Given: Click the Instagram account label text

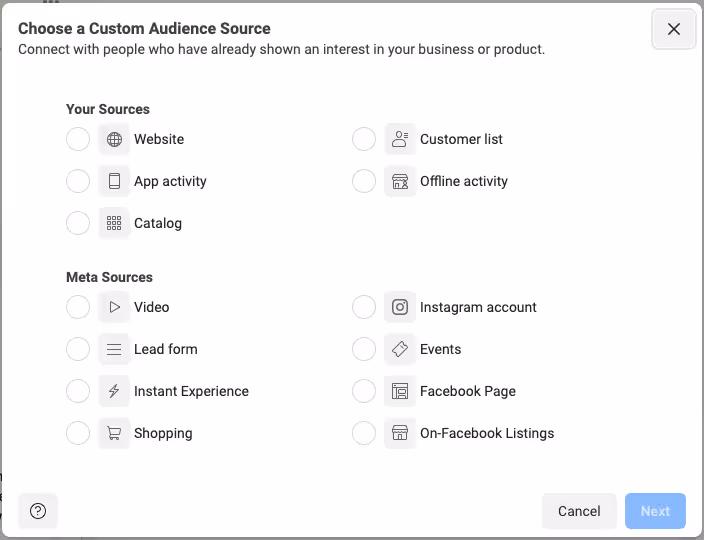Looking at the screenshot, I should point(478,307).
